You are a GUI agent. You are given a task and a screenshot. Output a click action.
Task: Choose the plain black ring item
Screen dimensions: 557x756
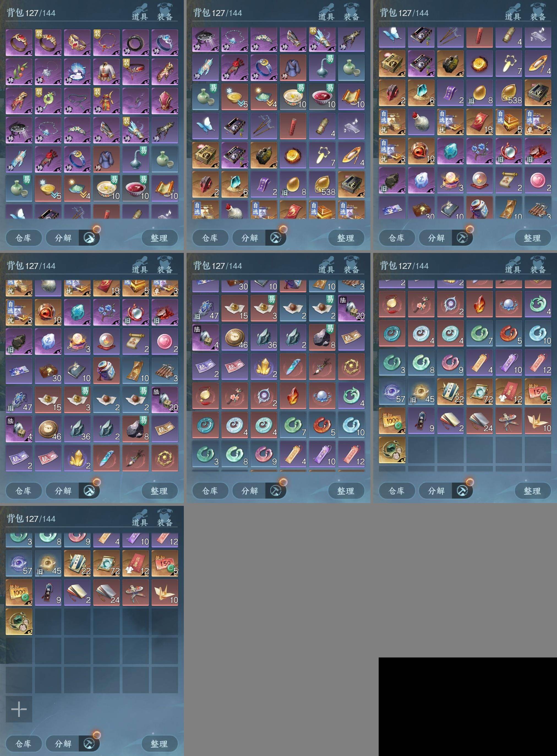[x=136, y=42]
